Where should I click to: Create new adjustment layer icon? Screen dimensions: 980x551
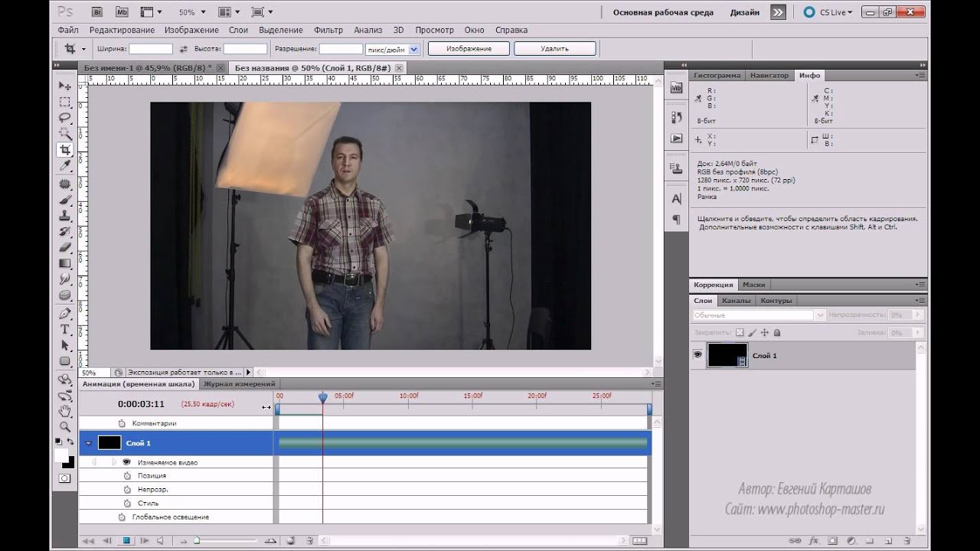(x=851, y=540)
